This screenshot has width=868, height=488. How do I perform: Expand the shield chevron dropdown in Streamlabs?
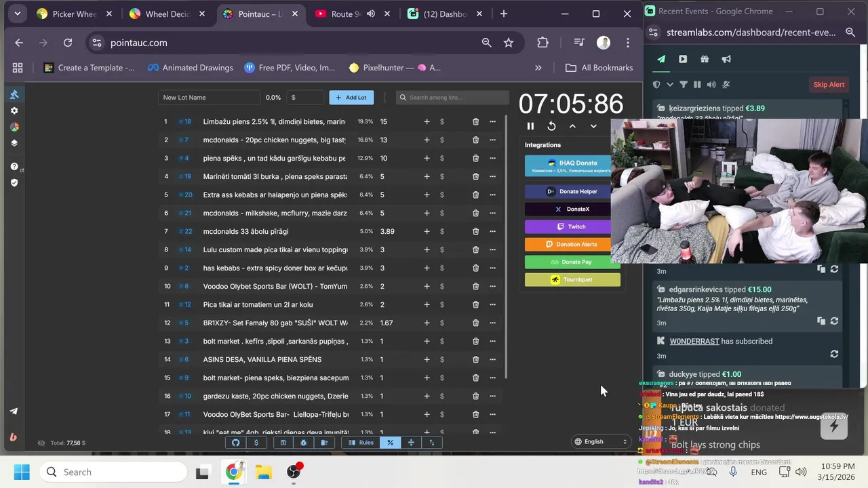point(669,85)
